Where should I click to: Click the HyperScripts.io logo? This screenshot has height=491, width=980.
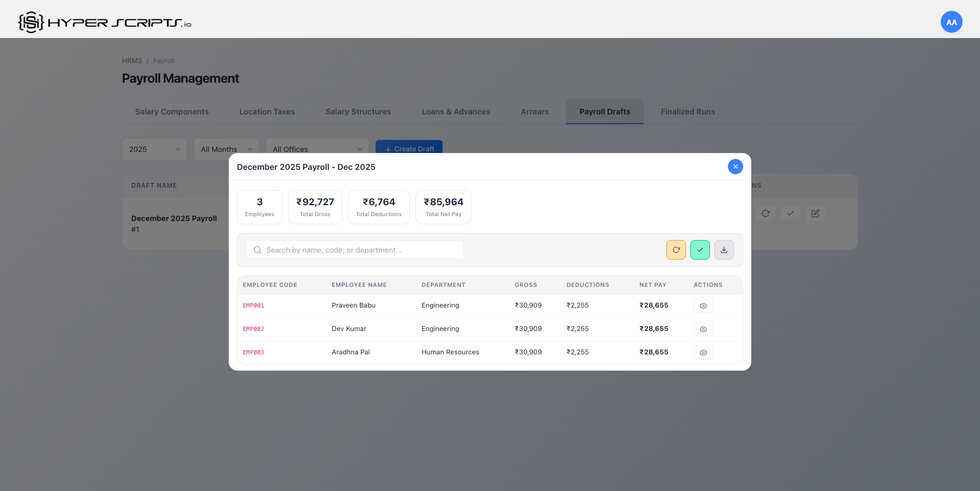(x=105, y=22)
